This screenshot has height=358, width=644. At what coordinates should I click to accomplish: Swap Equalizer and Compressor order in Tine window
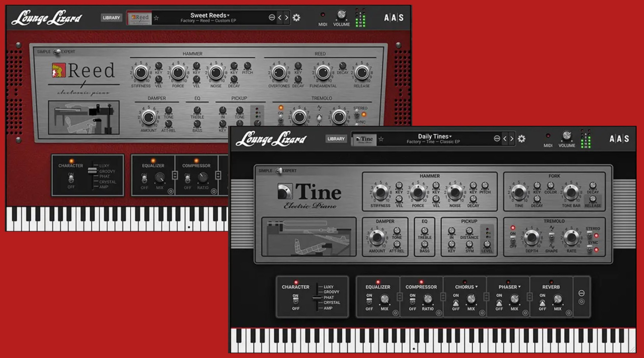pos(400,297)
